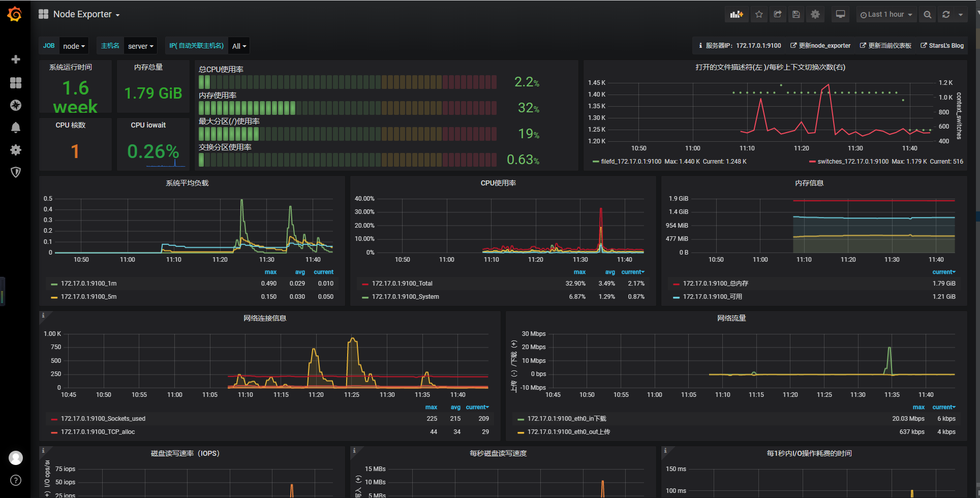The height and width of the screenshot is (498, 980).
Task: Open the StarsL's Blog link
Action: click(942, 46)
